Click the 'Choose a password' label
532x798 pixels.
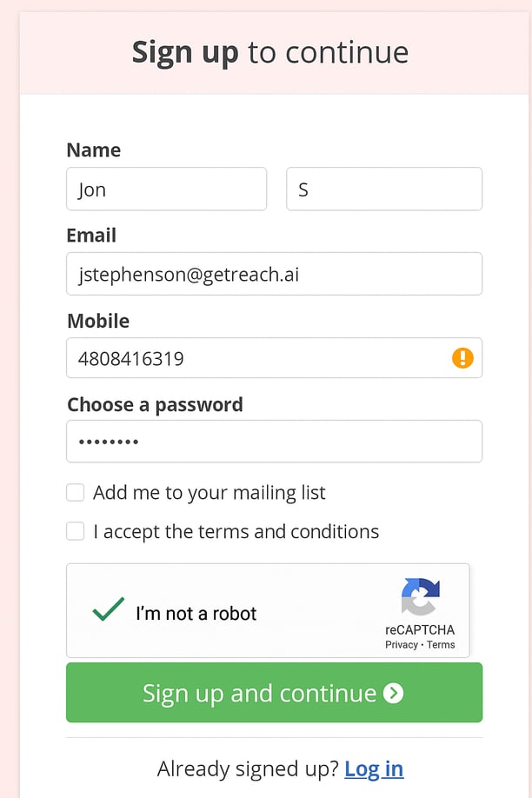(x=155, y=404)
